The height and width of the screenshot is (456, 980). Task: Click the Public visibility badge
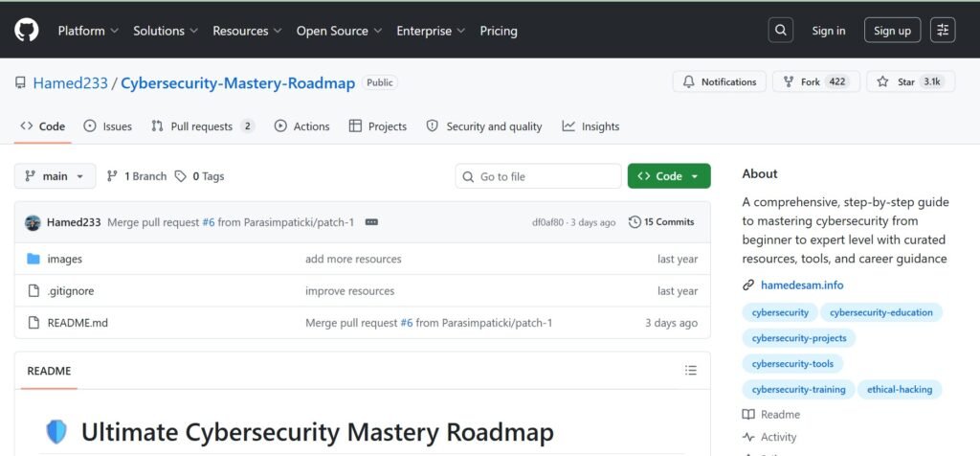tap(379, 82)
